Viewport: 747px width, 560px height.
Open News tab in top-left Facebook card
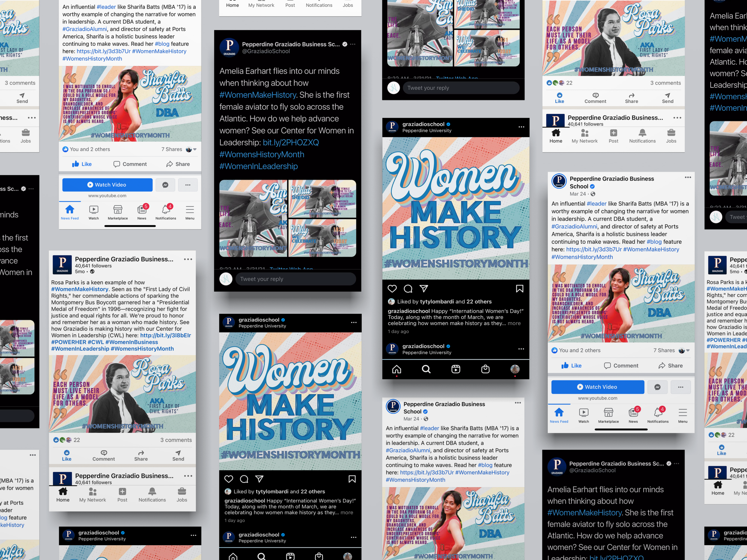click(x=142, y=212)
